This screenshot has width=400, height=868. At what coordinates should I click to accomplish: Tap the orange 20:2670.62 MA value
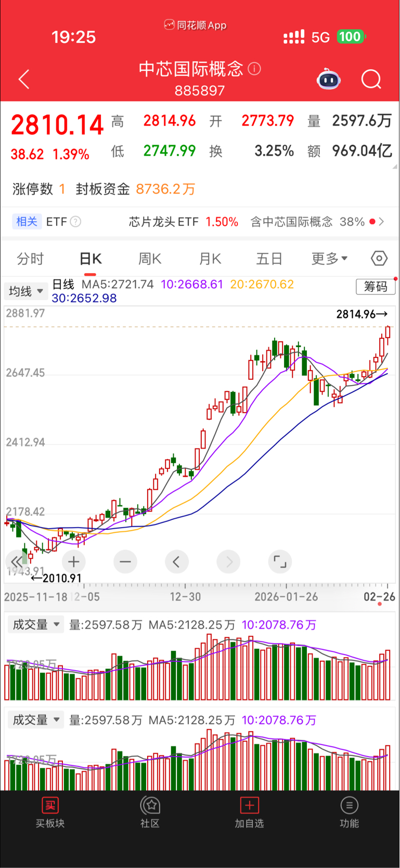coord(262,284)
